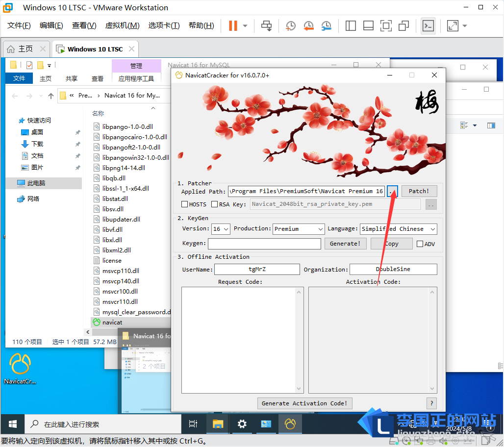
Task: Toggle the ADV checkbox
Action: pos(420,244)
